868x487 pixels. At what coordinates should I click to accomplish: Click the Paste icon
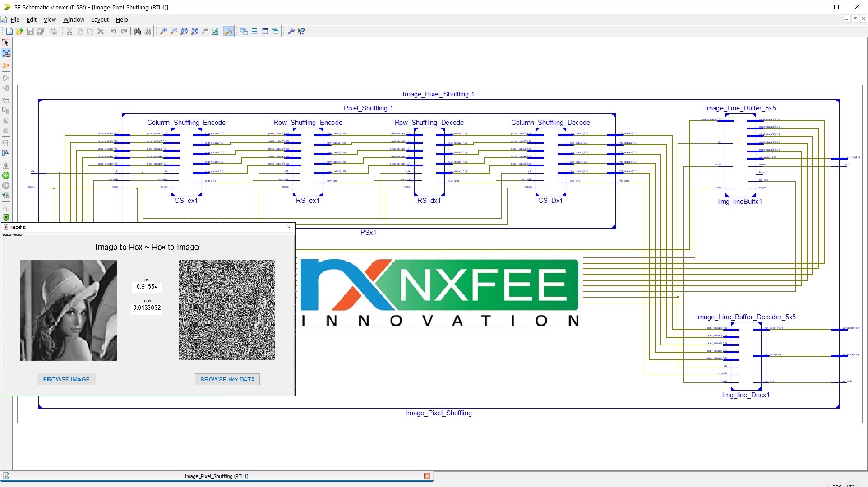pyautogui.click(x=90, y=31)
